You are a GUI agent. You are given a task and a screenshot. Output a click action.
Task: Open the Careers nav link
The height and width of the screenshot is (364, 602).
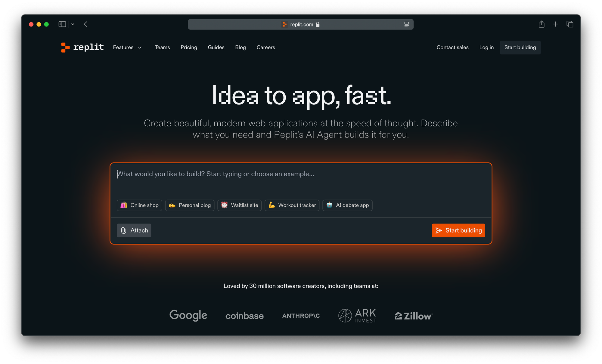(x=266, y=48)
